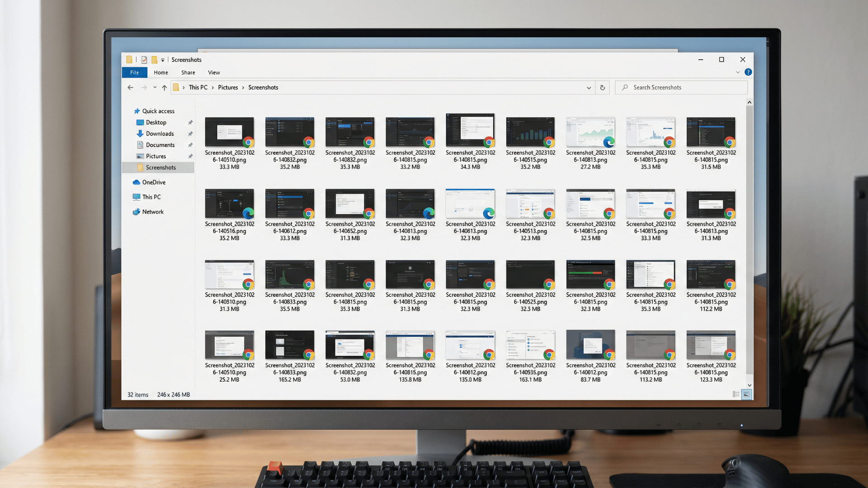
Task: Open the Help question mark icon
Action: point(748,72)
